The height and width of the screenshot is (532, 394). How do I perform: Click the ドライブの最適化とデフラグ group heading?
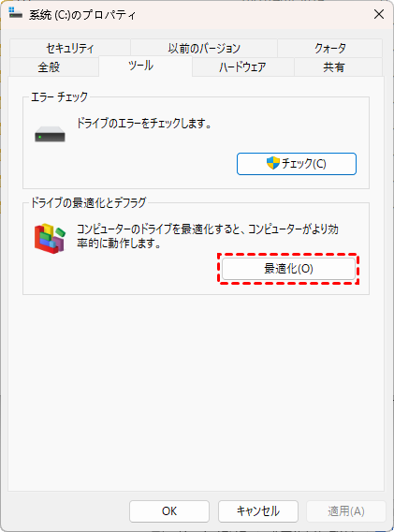coord(88,202)
